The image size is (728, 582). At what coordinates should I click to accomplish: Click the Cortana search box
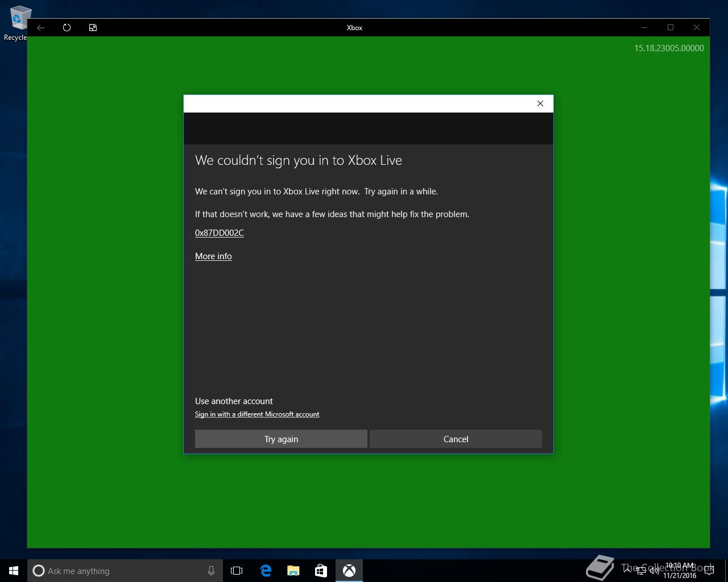coord(125,571)
